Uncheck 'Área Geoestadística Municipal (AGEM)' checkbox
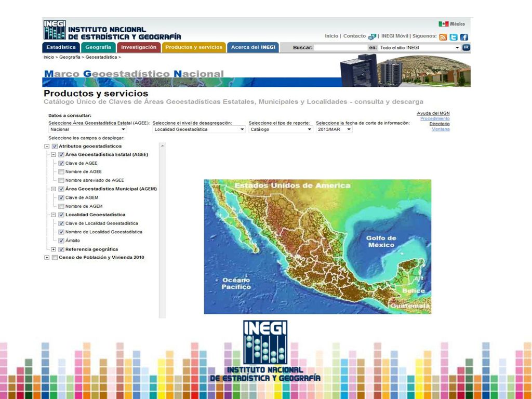The width and height of the screenshot is (532, 399). (61, 189)
